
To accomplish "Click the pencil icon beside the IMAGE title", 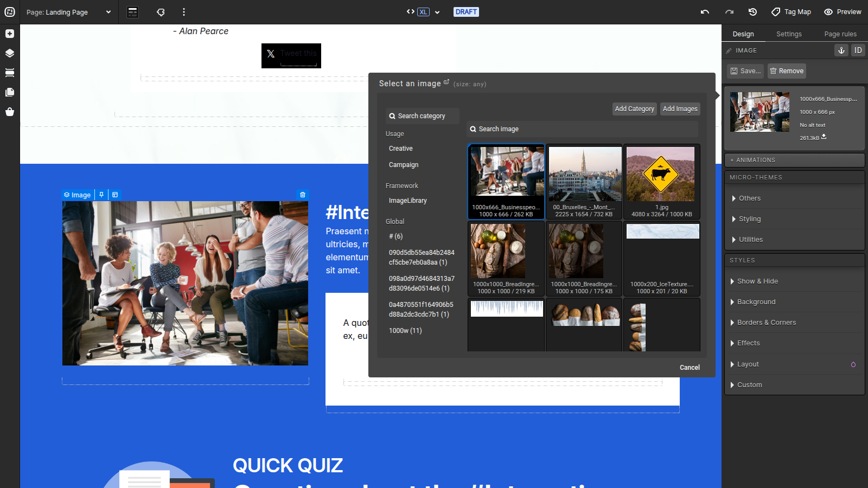I will (729, 50).
